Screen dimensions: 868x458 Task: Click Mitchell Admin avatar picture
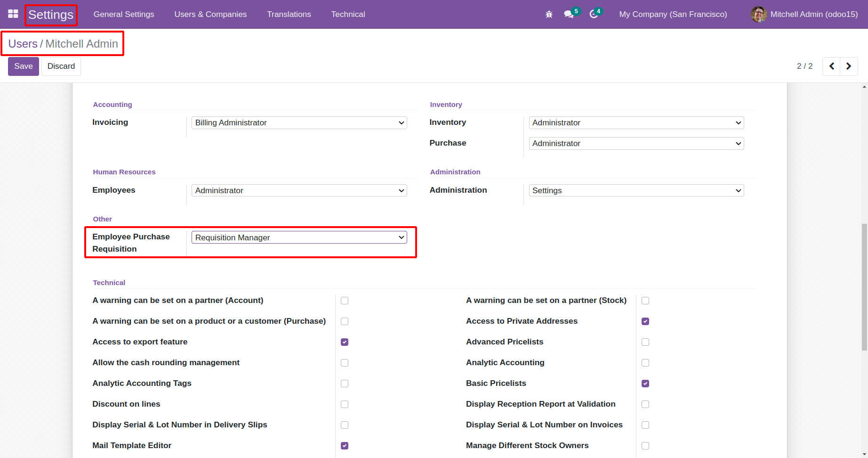758,14
